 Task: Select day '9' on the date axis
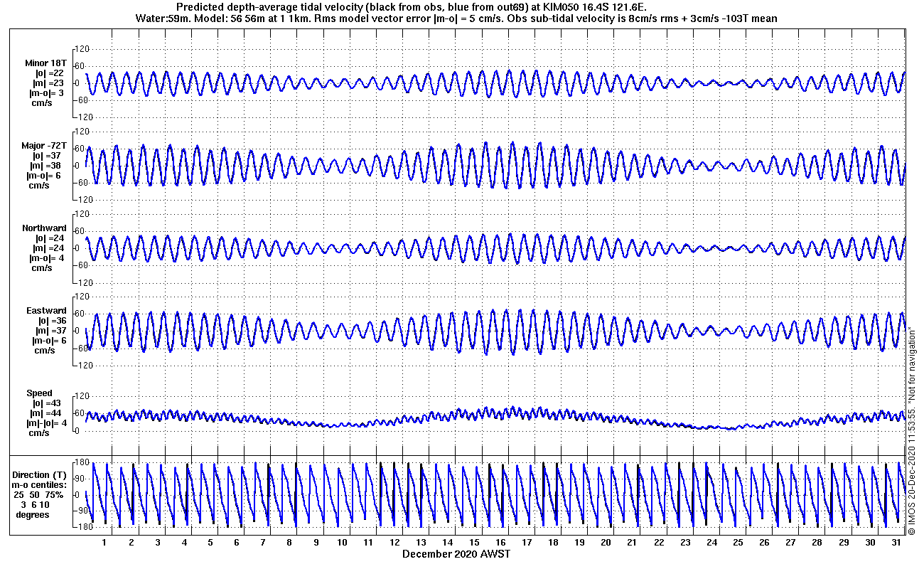pyautogui.click(x=316, y=543)
